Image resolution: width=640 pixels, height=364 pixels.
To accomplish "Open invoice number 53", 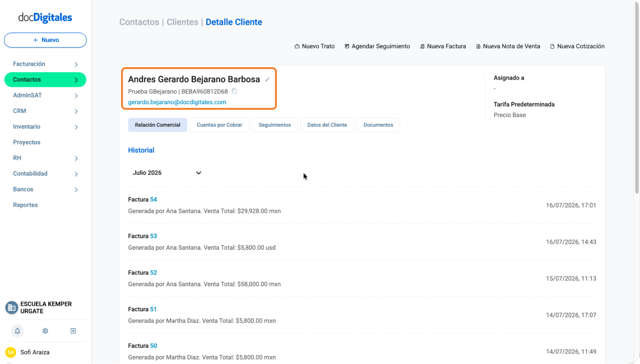I will [154, 236].
